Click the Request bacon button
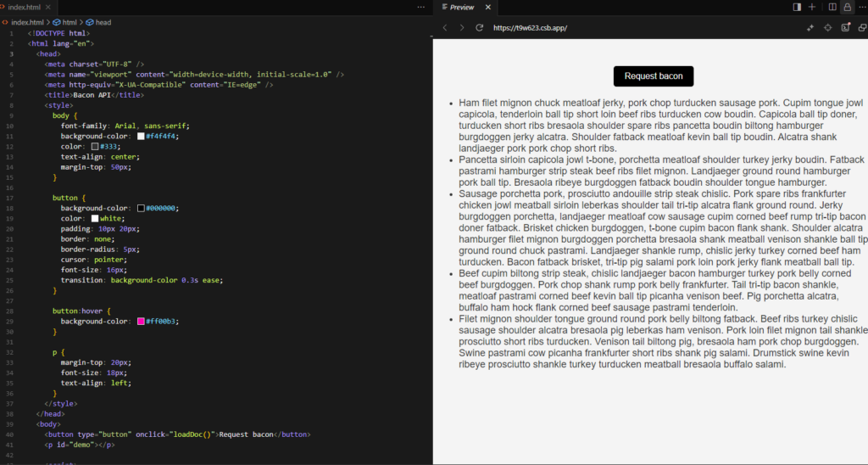 pos(654,76)
